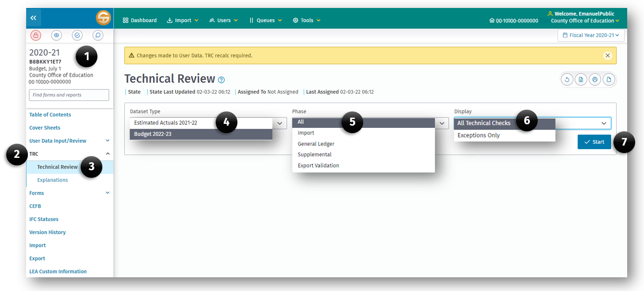Select the eye view icon near the lock
Screen dimensions: 644x291
(x=56, y=35)
